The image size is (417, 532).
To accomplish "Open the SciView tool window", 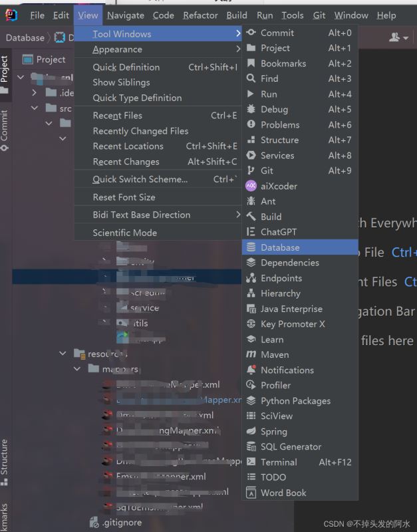I will click(300, 416).
